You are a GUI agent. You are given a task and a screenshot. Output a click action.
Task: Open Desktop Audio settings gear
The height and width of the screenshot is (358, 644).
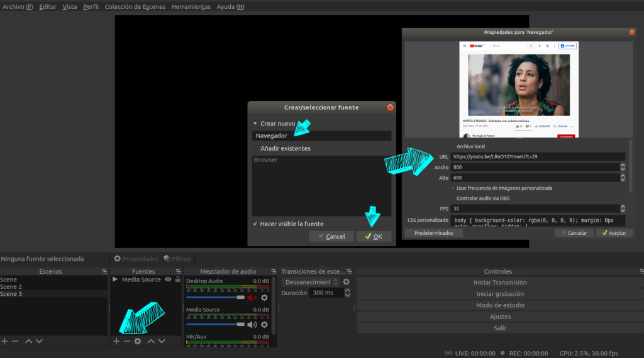(265, 298)
